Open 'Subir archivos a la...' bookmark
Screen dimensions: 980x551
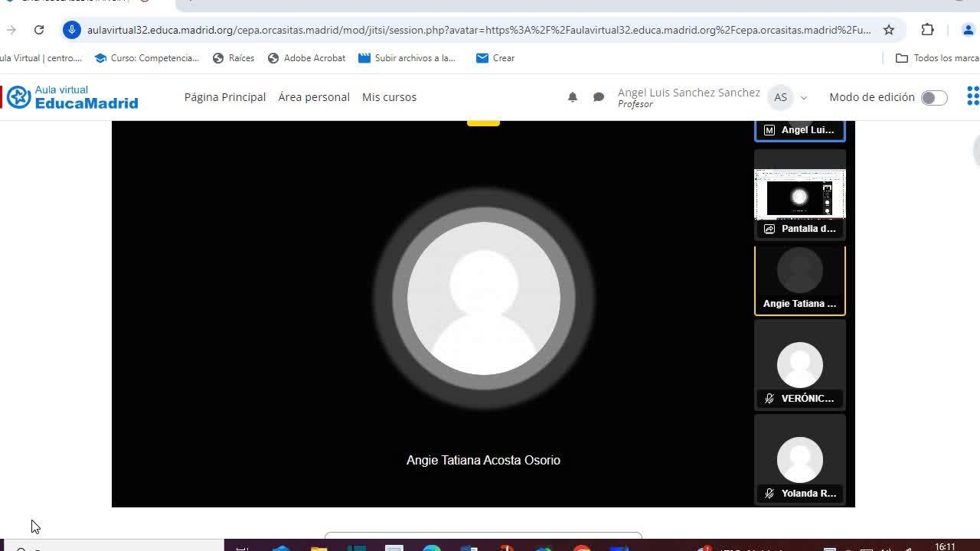tap(407, 58)
